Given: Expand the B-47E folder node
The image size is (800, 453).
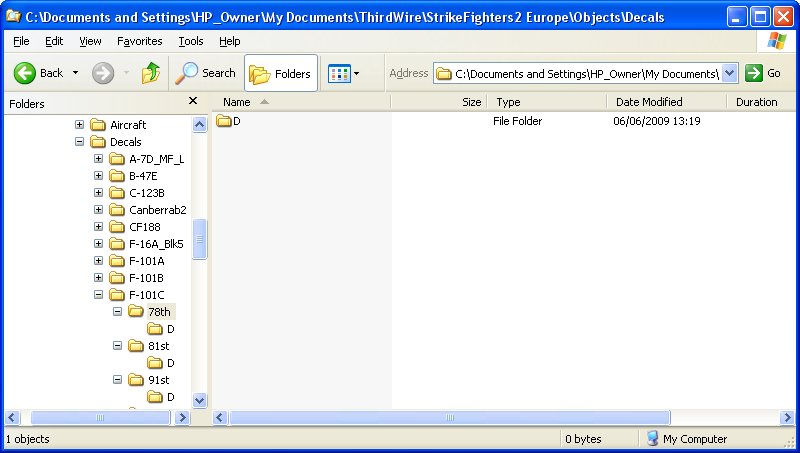Looking at the screenshot, I should [x=98, y=175].
